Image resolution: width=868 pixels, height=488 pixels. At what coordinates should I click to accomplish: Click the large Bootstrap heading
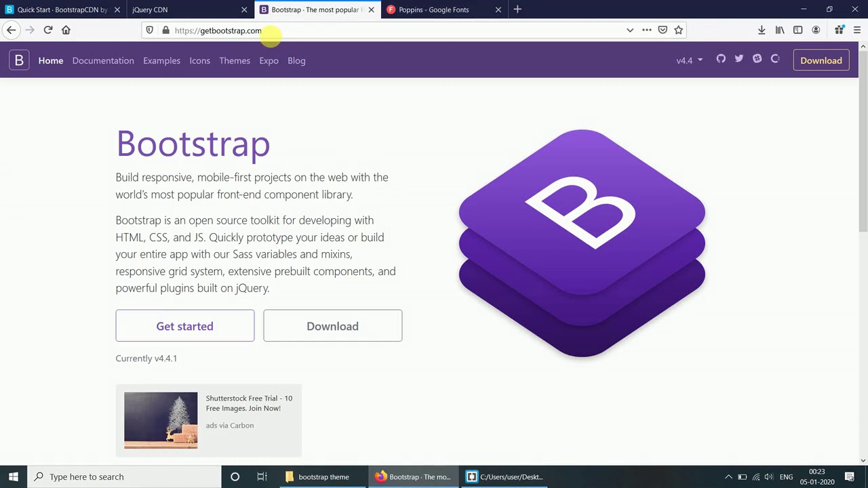[x=193, y=144]
